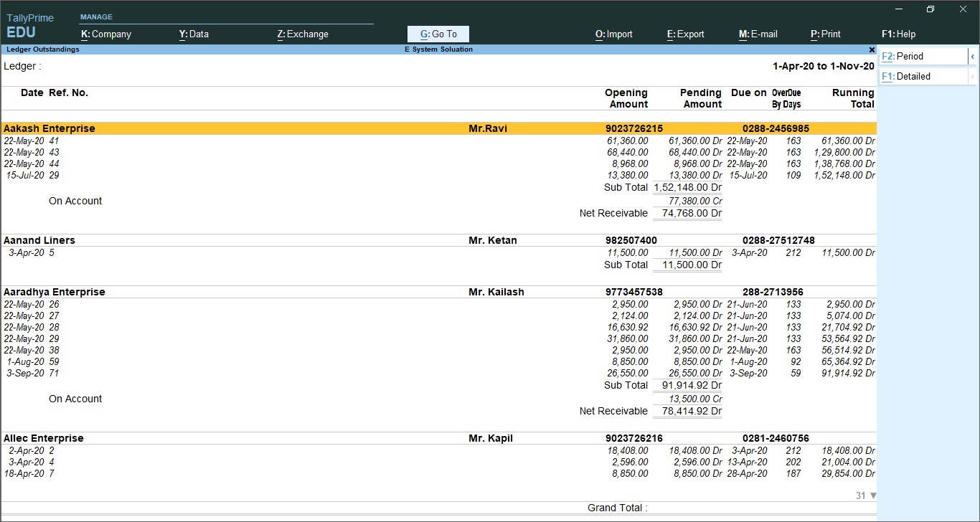Restore the window using the restore icon
The image size is (980, 522).
point(930,9)
